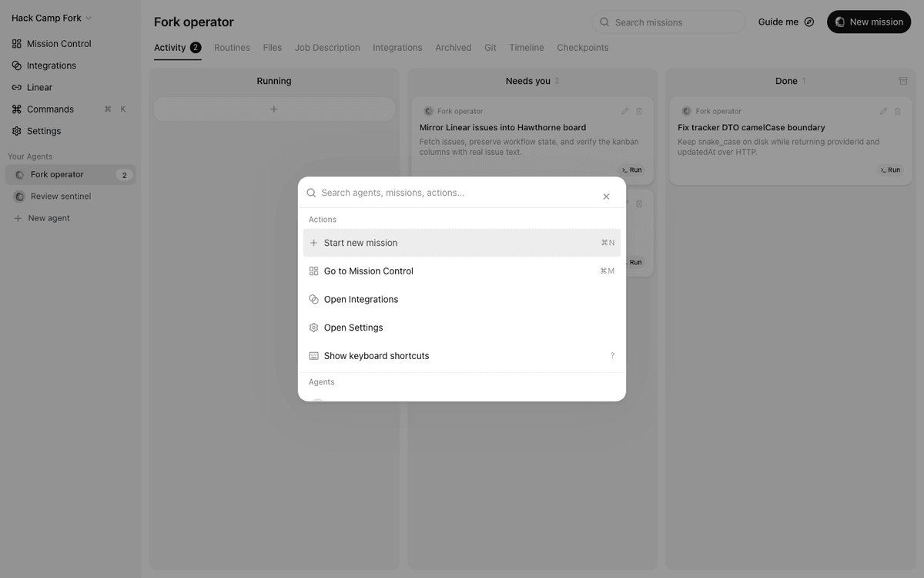
Task: Click the keyboard icon beside Show keyboard shortcuts
Action: [x=313, y=356]
